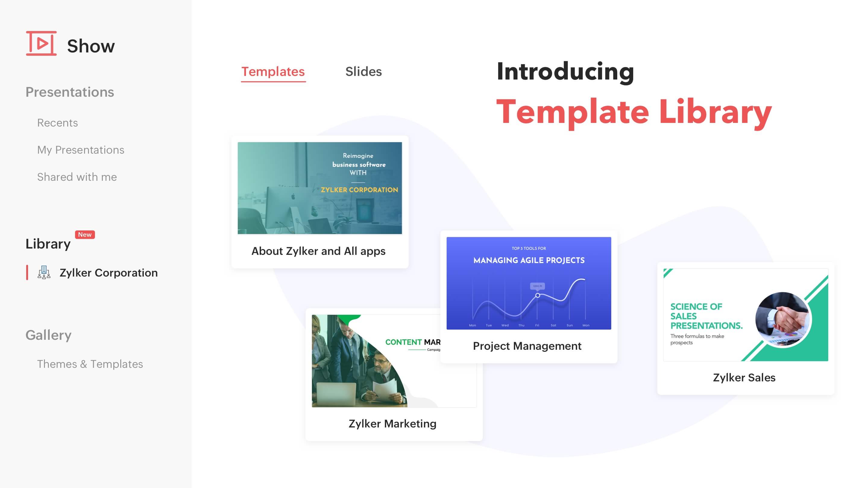868x488 pixels.
Task: Open the Themes & Templates gallery icon
Action: [x=90, y=364]
